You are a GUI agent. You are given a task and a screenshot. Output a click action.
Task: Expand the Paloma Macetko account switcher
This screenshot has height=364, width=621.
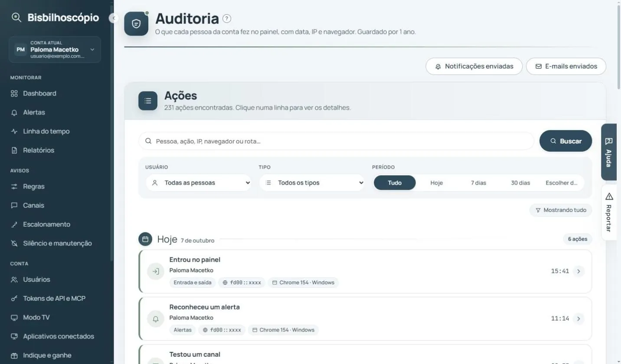(x=55, y=49)
